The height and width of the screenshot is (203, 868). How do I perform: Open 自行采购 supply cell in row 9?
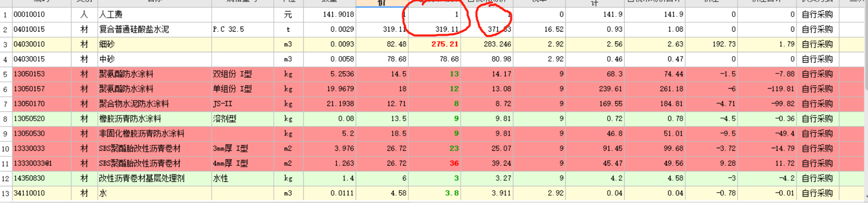(817, 134)
